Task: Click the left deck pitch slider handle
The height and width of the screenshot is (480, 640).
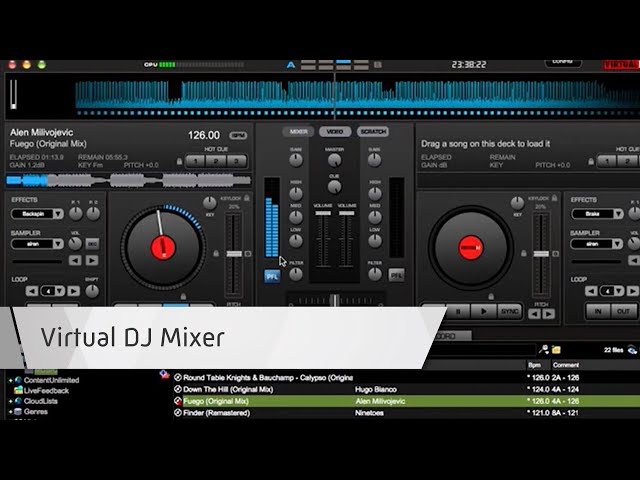Action: [234, 254]
